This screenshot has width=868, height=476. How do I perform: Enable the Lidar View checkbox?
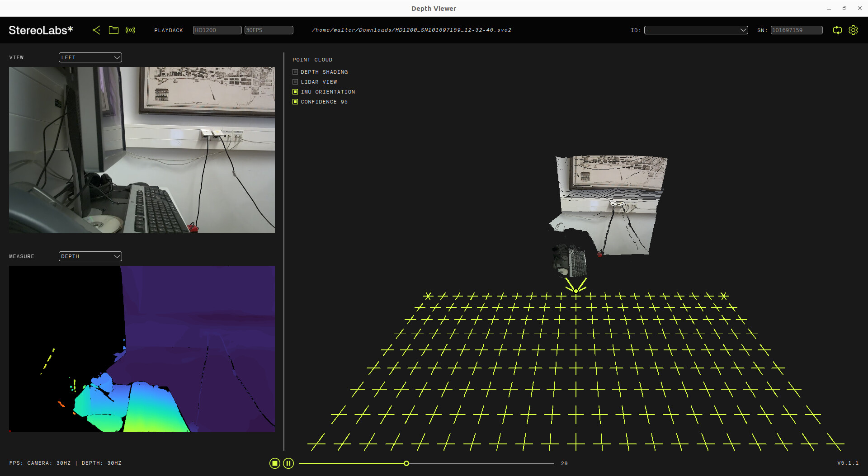pyautogui.click(x=295, y=82)
